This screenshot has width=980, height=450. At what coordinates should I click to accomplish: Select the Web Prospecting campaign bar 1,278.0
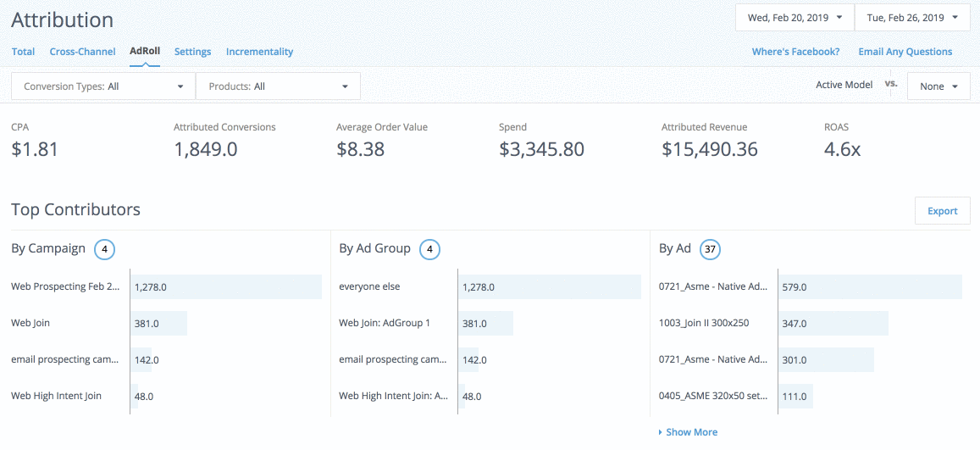click(225, 287)
